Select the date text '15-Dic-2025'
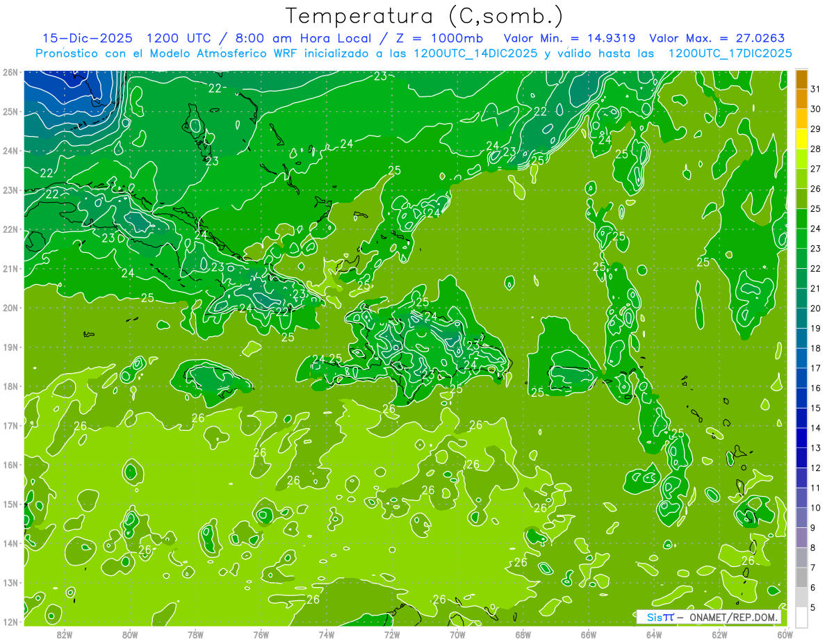Screen dimensions: 834x644 point(88,38)
